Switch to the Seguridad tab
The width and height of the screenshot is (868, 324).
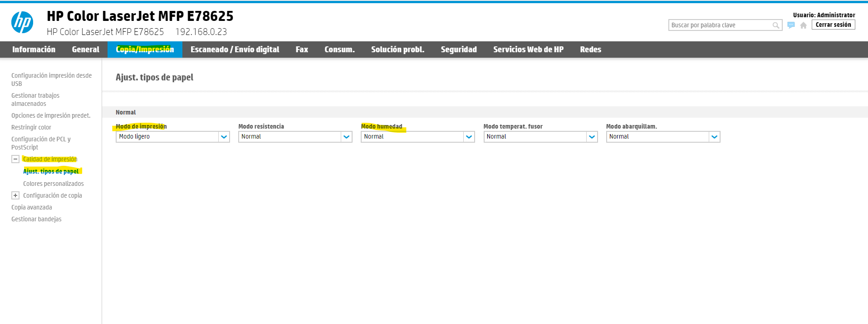tap(459, 50)
